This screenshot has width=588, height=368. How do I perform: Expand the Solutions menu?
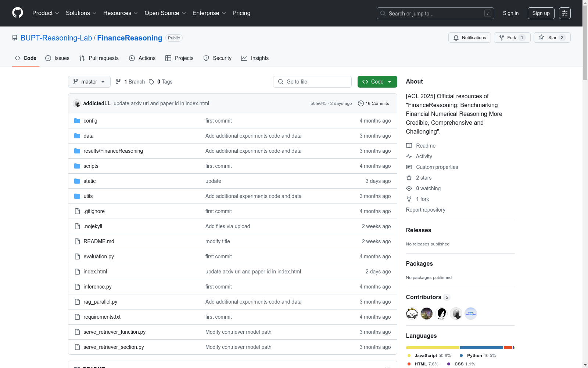(x=81, y=13)
